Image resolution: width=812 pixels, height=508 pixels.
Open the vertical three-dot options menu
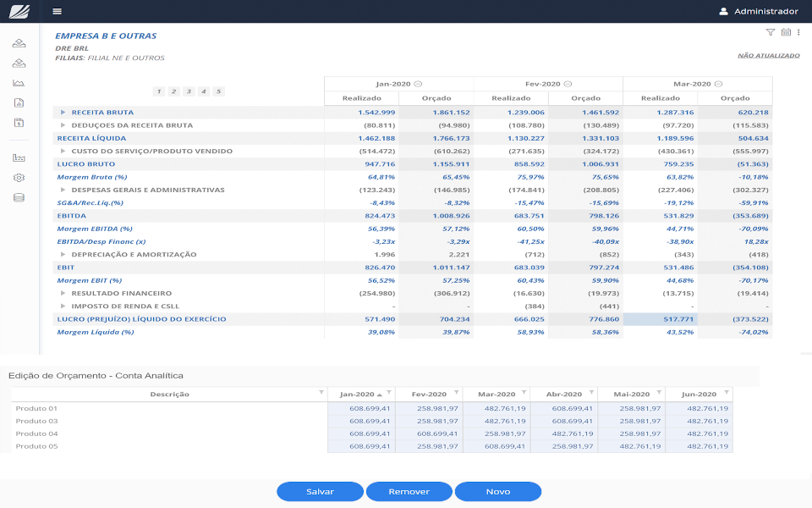[798, 31]
